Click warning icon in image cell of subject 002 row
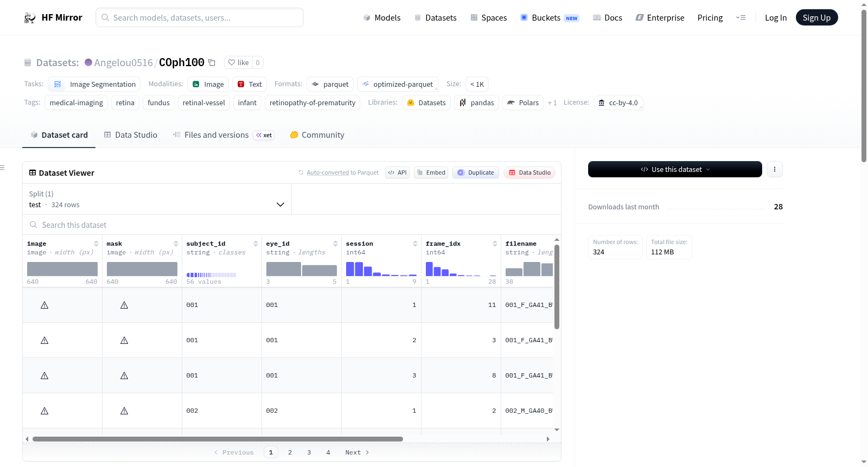Screen dimensions: 868x467 tap(44, 411)
